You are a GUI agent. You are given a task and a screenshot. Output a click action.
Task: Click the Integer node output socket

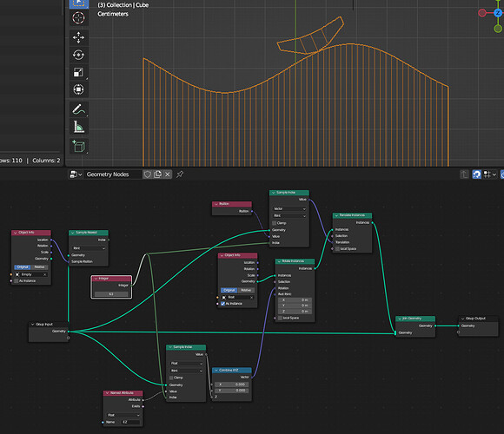coord(132,285)
